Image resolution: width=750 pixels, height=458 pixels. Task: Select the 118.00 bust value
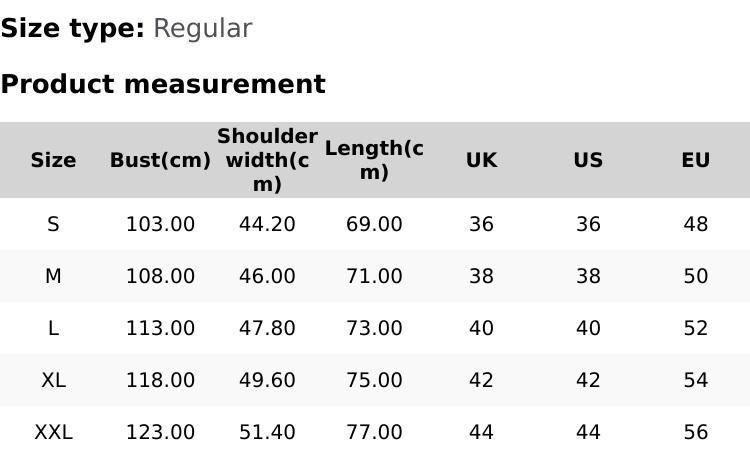160,380
